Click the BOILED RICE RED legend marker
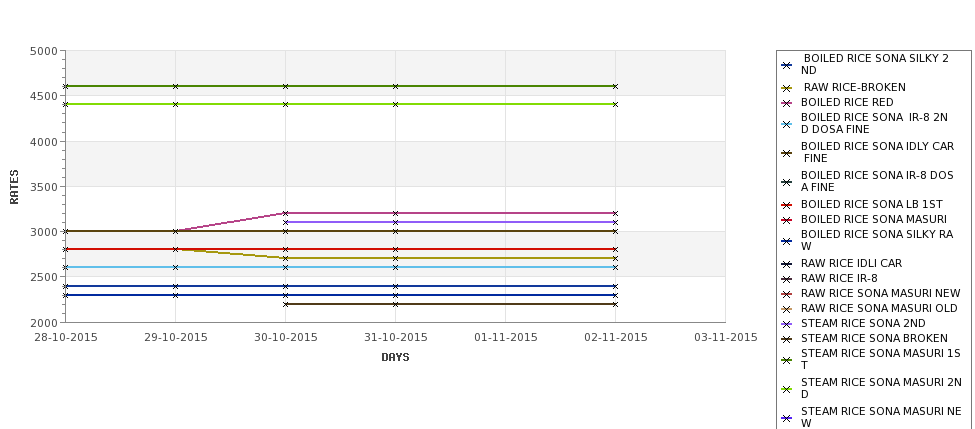The image size is (975, 429). coord(787,103)
